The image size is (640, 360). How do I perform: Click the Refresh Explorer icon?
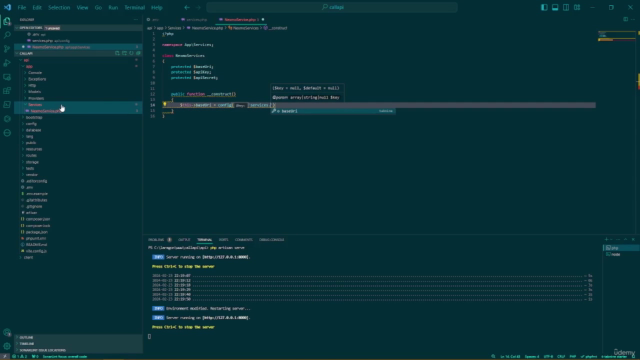pos(131,53)
